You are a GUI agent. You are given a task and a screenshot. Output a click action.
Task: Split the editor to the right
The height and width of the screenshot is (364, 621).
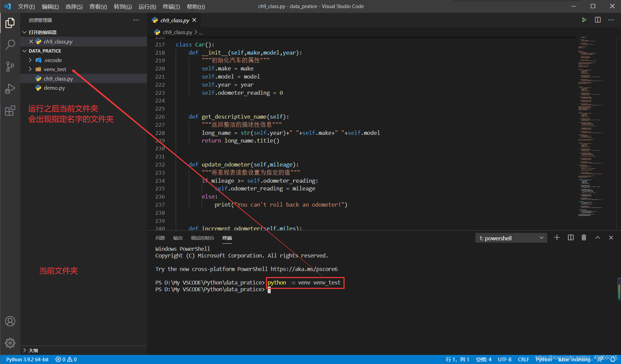(x=598, y=20)
